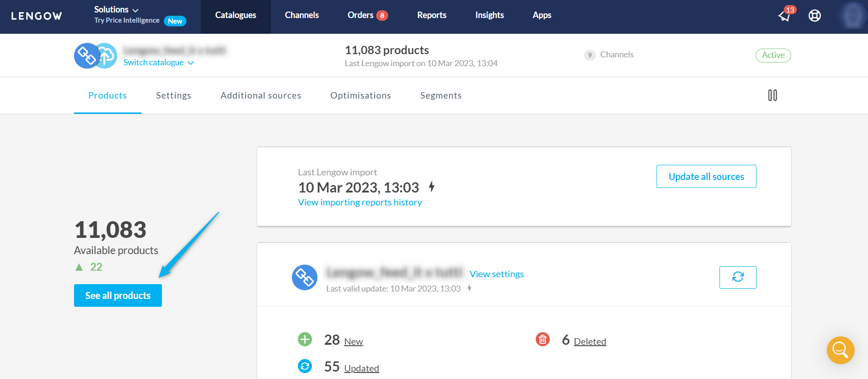Click the Lengow logo

(x=37, y=16)
